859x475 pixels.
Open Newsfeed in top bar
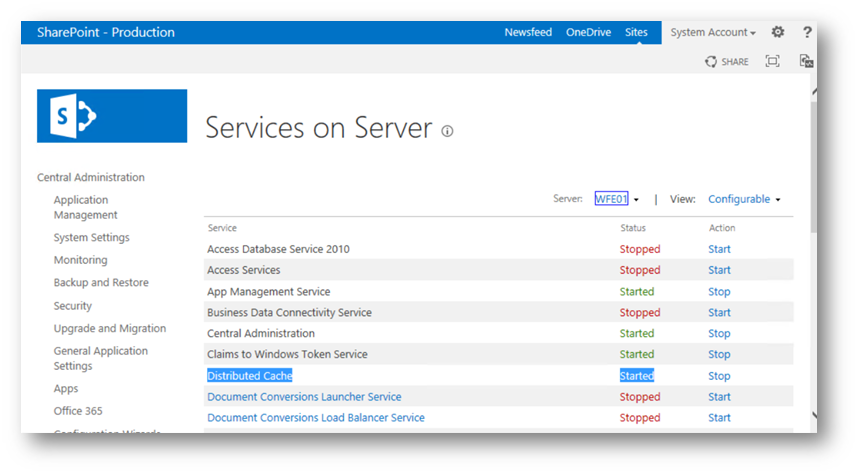tap(528, 32)
